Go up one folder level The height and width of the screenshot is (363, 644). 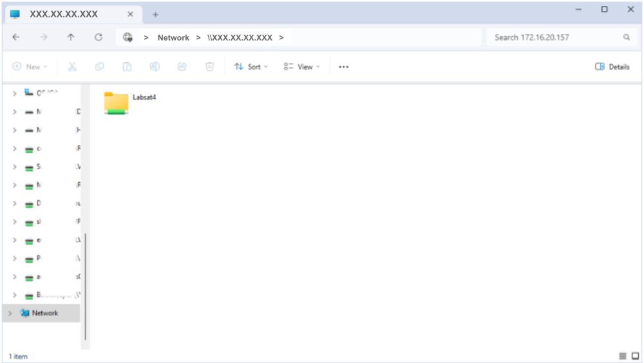coord(71,37)
